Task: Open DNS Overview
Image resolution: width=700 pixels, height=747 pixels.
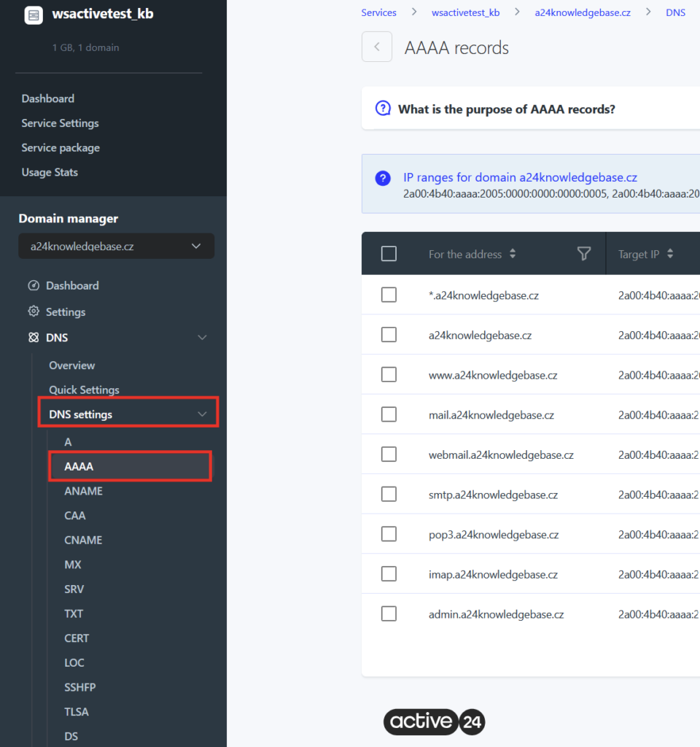Action: [x=72, y=365]
